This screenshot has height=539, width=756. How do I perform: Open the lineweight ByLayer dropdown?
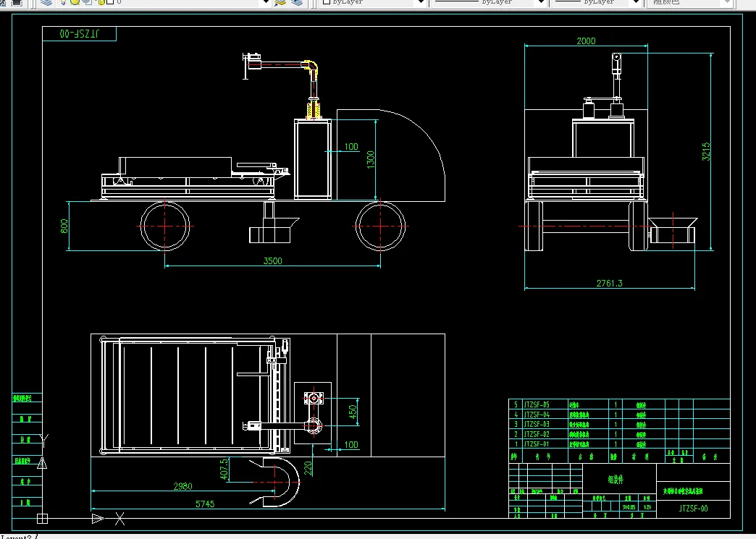[x=596, y=2]
